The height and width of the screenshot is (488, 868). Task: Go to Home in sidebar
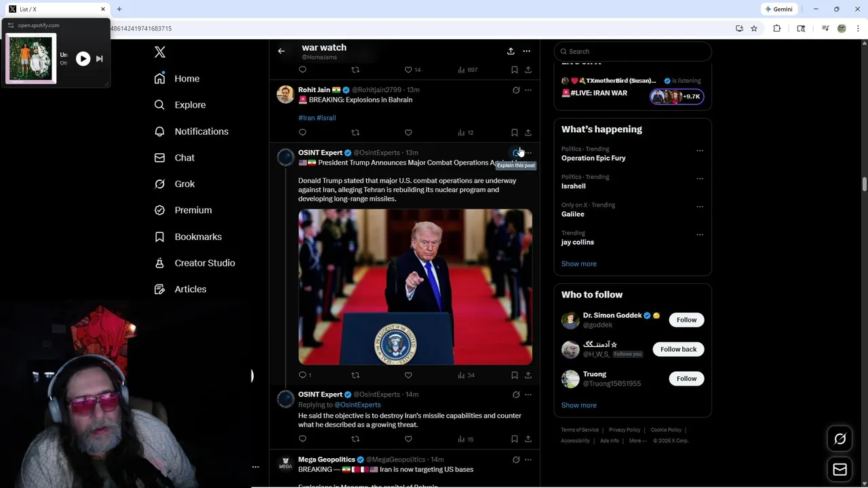tap(177, 79)
